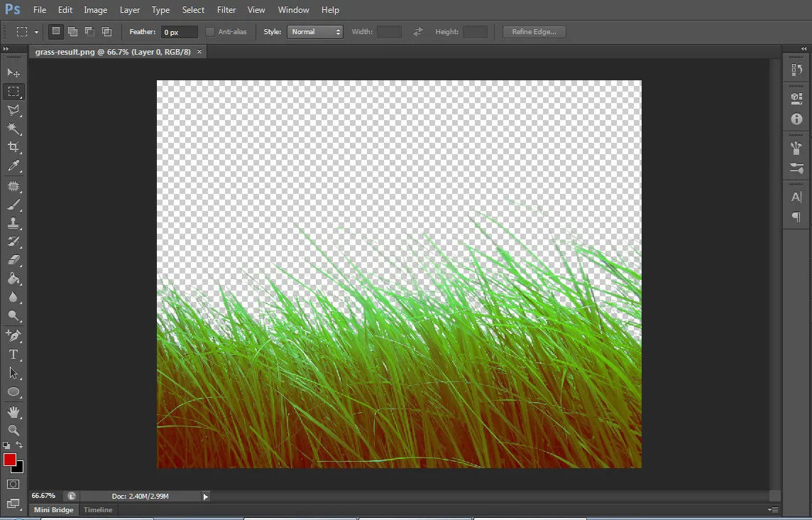The height and width of the screenshot is (520, 812).
Task: Select the Zoom tool
Action: click(x=13, y=430)
